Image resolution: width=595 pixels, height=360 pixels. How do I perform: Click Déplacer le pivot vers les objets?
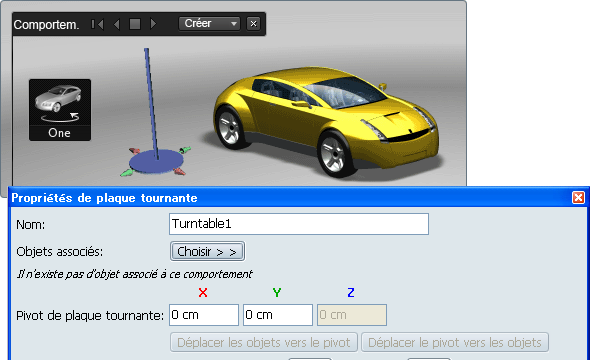pyautogui.click(x=455, y=343)
